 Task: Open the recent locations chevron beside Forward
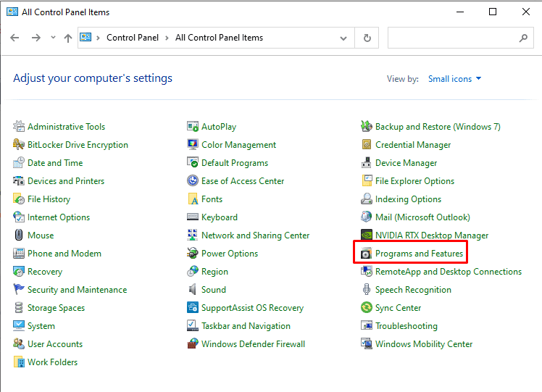[x=53, y=38]
